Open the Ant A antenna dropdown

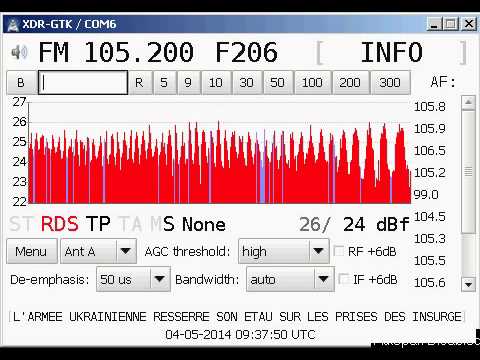98,251
